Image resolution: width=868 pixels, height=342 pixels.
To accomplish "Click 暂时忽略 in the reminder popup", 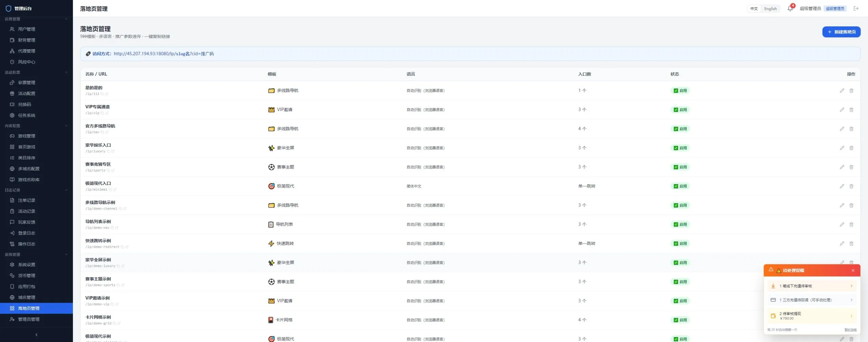I will point(850,330).
